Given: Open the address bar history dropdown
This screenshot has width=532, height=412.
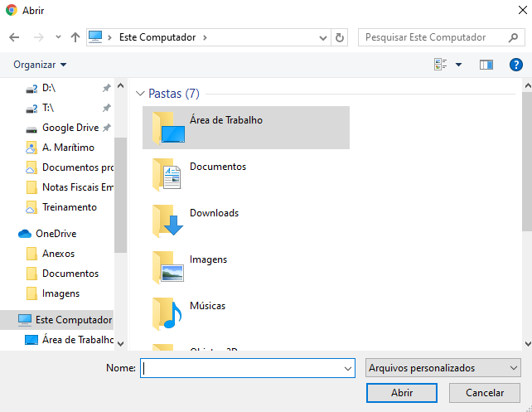Looking at the screenshot, I should [323, 37].
